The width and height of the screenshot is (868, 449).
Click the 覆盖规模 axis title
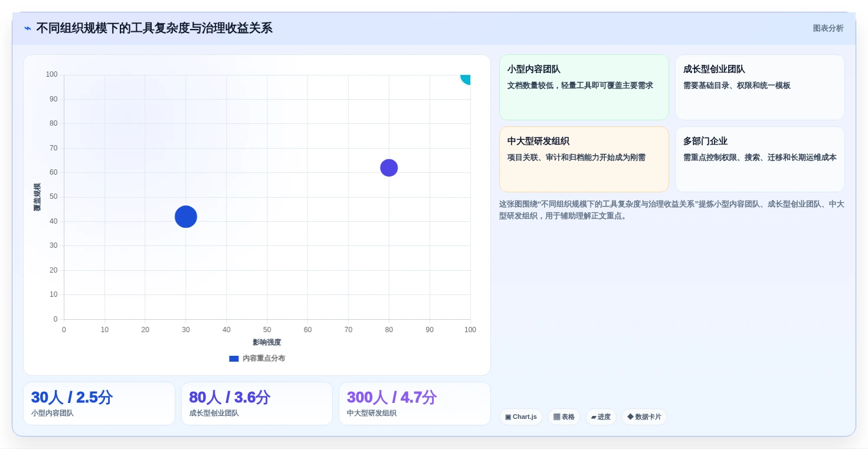tap(37, 197)
